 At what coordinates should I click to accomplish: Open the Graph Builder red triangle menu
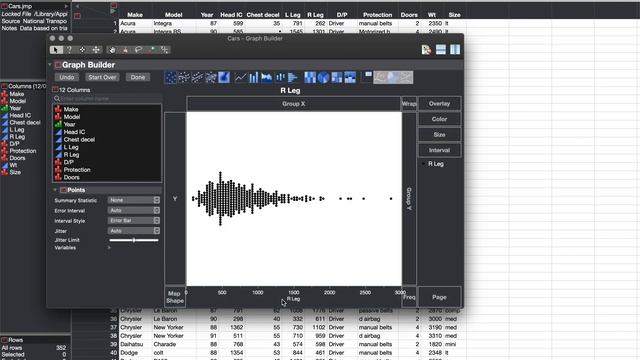click(x=58, y=65)
